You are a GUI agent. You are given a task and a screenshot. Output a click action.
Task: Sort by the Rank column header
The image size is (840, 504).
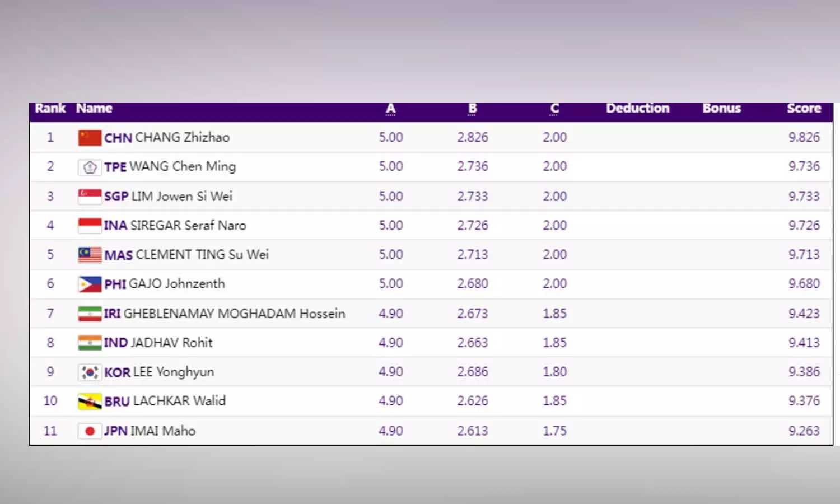[50, 108]
